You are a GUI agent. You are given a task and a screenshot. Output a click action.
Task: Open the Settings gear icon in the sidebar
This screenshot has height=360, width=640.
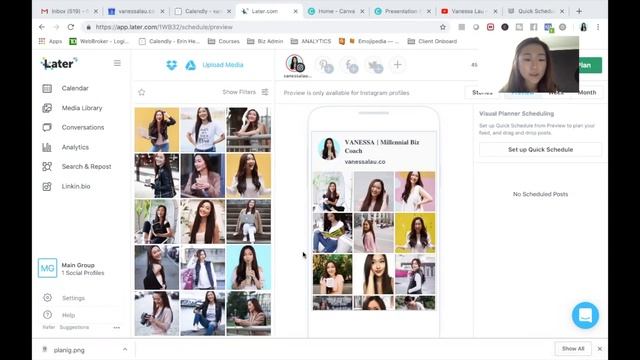[47, 298]
